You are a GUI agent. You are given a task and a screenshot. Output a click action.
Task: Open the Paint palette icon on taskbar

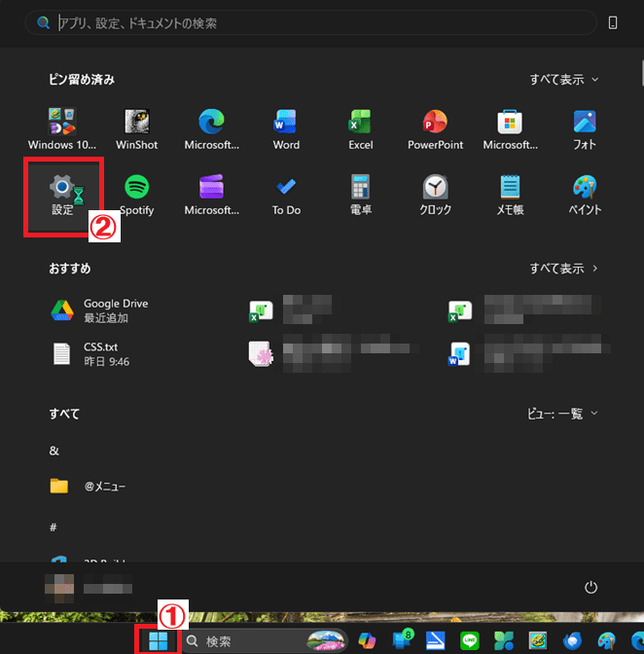point(606,640)
